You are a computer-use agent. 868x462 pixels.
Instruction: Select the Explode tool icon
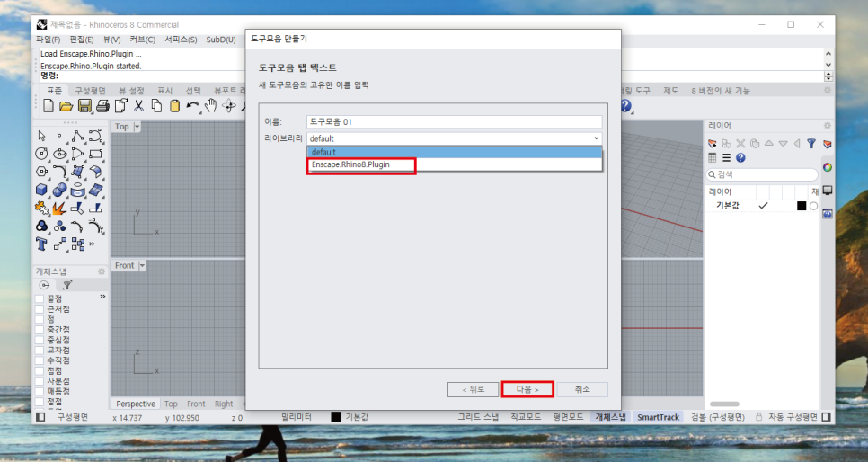click(59, 209)
